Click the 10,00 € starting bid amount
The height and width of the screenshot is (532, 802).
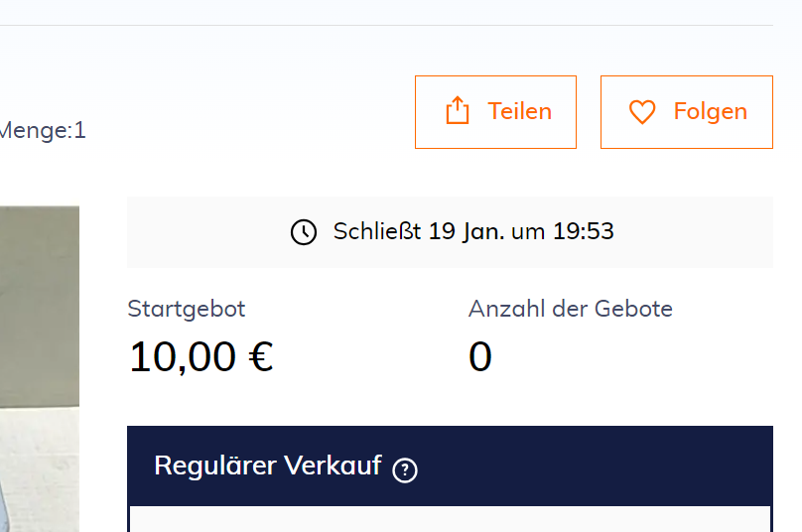(201, 357)
